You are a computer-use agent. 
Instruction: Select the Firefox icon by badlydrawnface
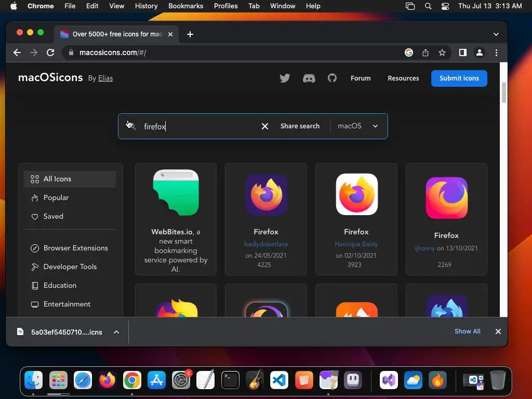click(266, 195)
